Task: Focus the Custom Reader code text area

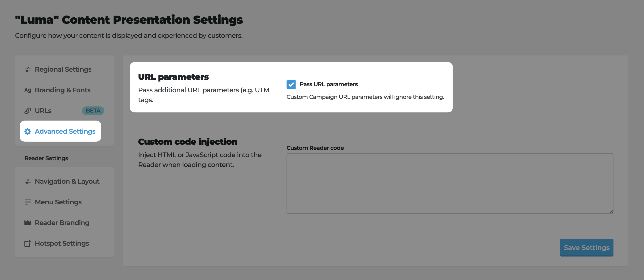Action: point(450,183)
